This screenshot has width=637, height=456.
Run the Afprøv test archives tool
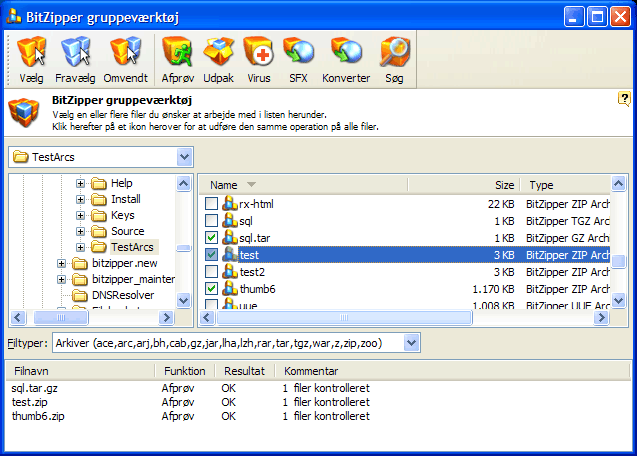[x=177, y=52]
